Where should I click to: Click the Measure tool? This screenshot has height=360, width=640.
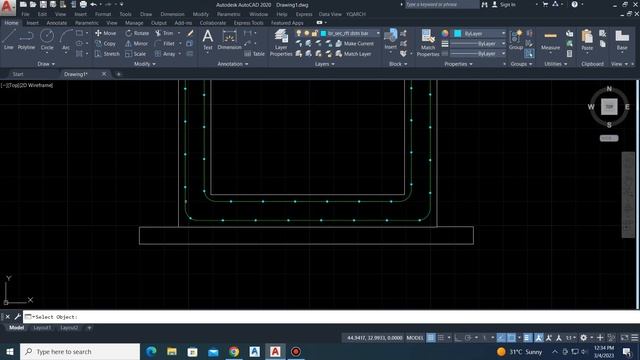[550, 40]
